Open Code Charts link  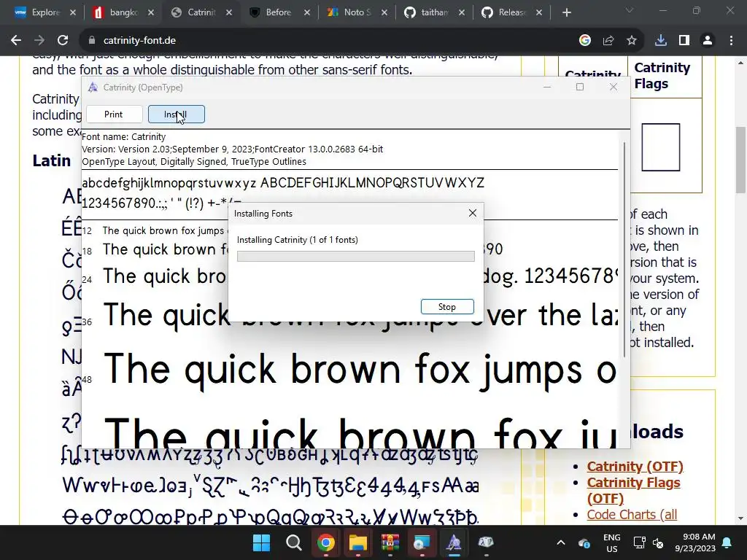tap(632, 514)
